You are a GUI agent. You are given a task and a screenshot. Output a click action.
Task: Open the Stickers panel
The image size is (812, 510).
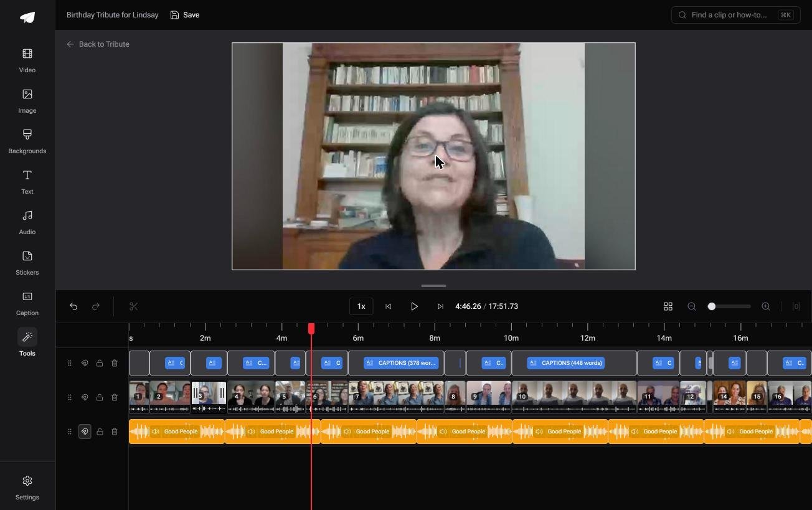tap(27, 263)
